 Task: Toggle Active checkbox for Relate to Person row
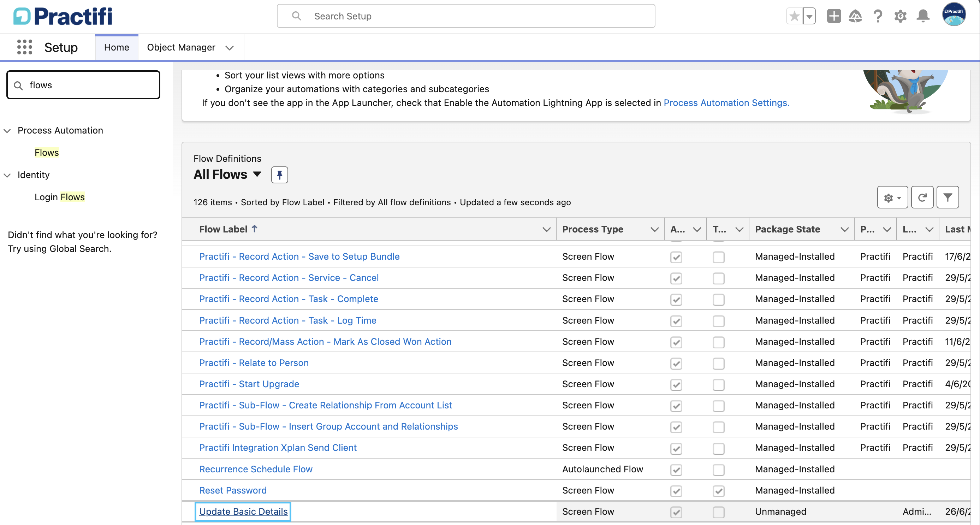click(x=676, y=363)
